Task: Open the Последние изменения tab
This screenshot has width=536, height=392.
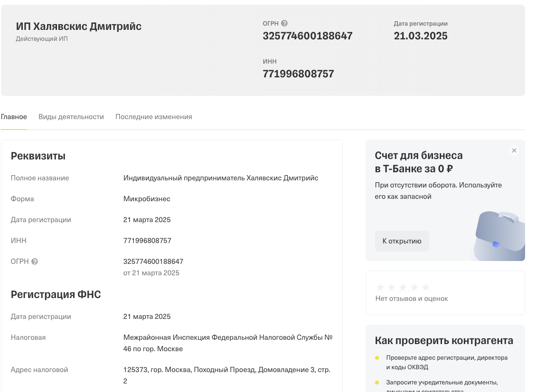Action: point(153,117)
